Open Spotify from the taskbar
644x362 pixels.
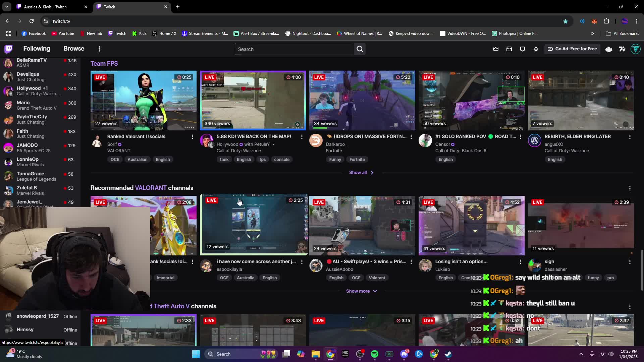[x=375, y=354]
